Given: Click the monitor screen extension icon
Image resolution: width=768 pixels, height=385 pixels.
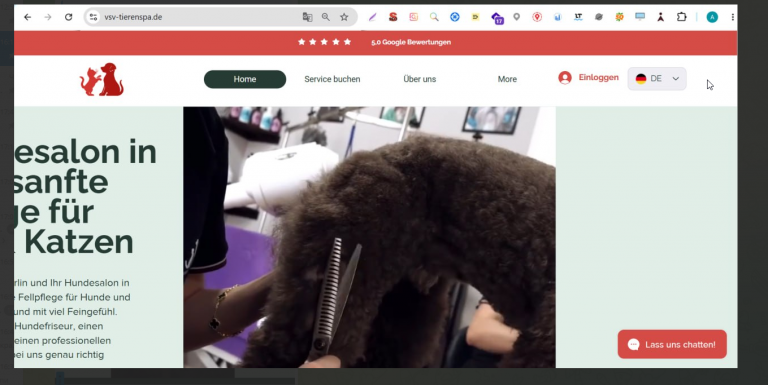Looking at the screenshot, I should click(640, 17).
